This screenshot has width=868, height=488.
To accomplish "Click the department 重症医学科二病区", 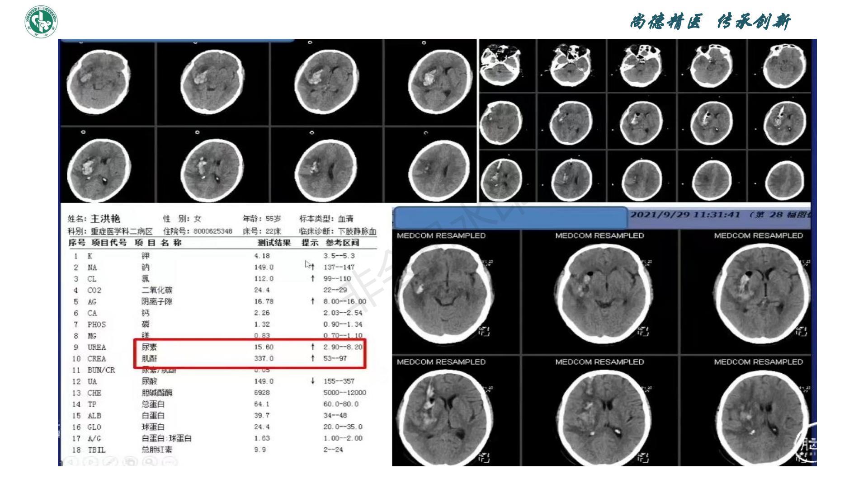I will coord(122,231).
